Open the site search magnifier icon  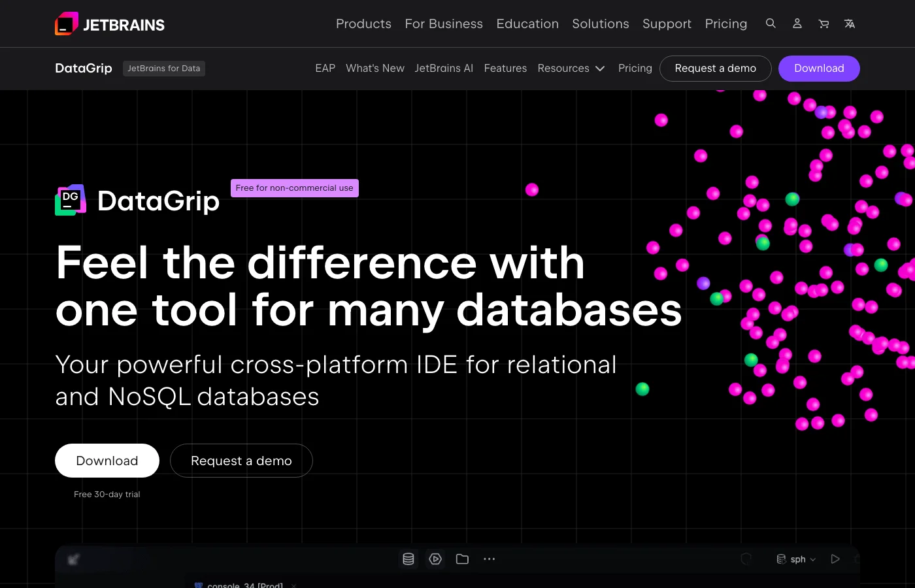(x=771, y=24)
